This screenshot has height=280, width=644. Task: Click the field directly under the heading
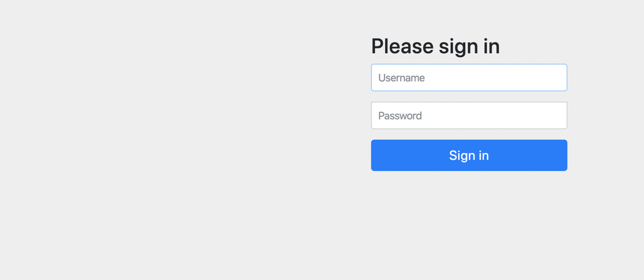(x=469, y=78)
